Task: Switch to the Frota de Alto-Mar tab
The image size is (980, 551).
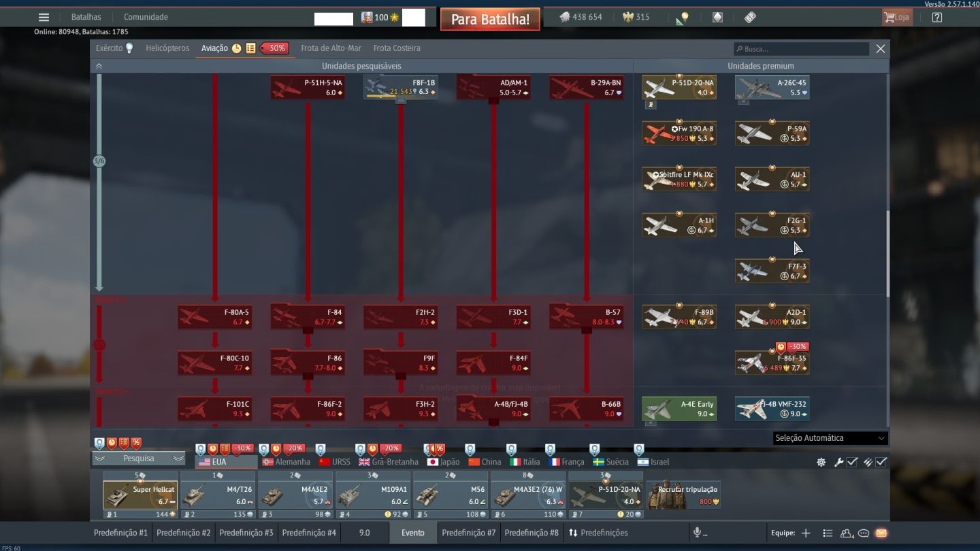Action: pyautogui.click(x=331, y=48)
